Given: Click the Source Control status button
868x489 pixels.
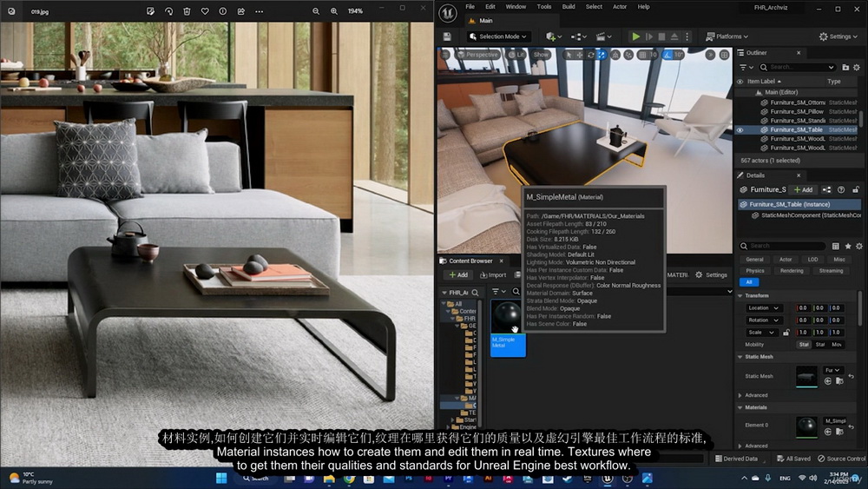Looking at the screenshot, I should pyautogui.click(x=841, y=459).
